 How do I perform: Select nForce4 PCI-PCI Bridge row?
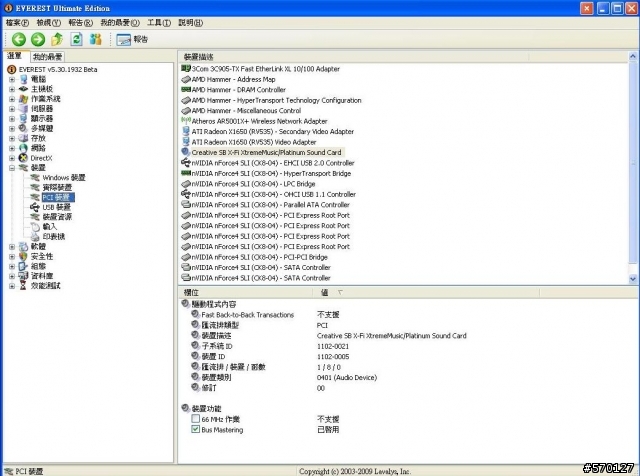point(254,257)
